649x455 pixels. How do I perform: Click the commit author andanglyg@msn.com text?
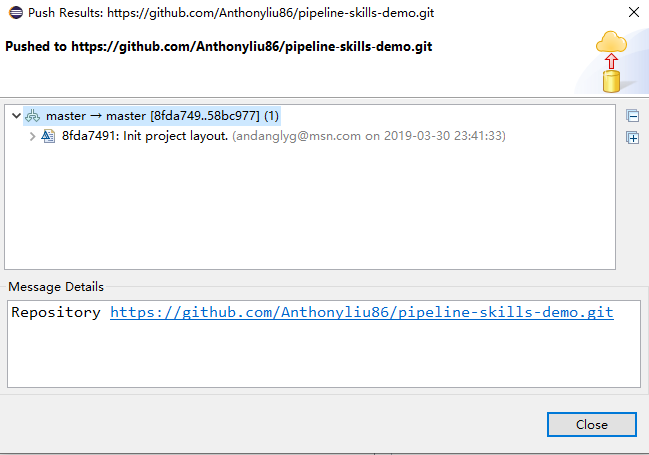coord(298,136)
